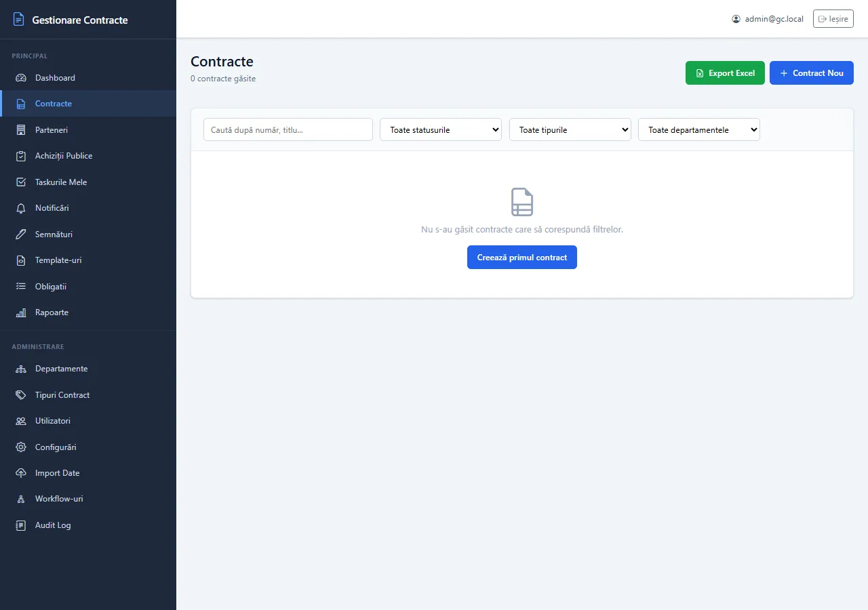Screen dimensions: 868x610
Task: Click the Notificări bell icon
Action: click(x=21, y=208)
